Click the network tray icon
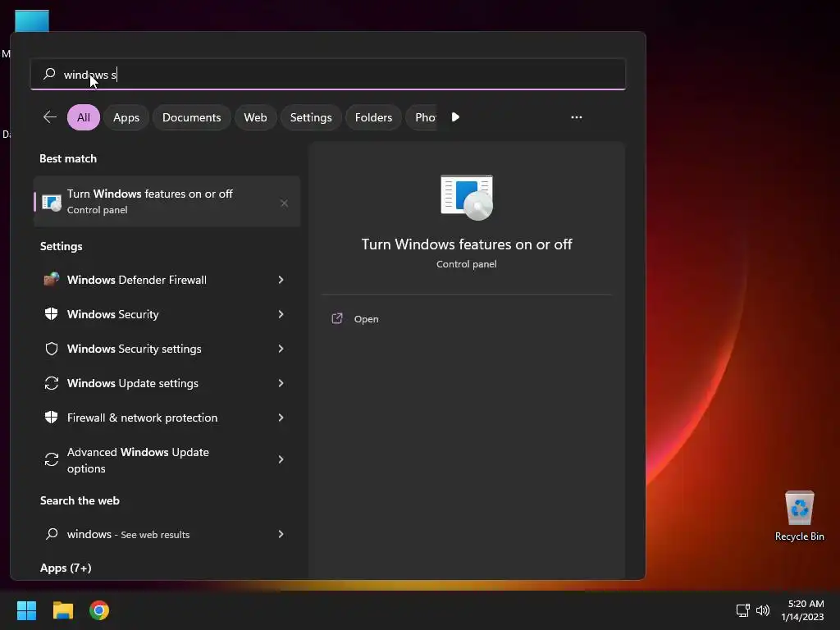This screenshot has width=840, height=630. [x=742, y=610]
